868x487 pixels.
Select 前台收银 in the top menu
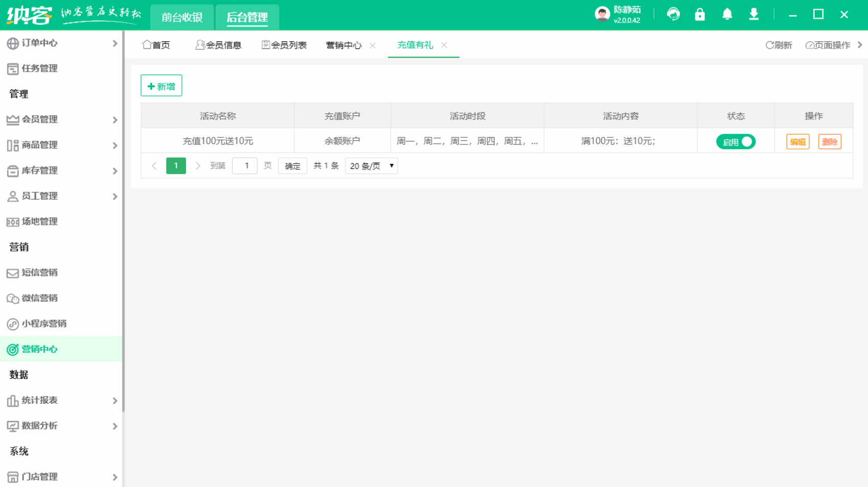click(182, 17)
